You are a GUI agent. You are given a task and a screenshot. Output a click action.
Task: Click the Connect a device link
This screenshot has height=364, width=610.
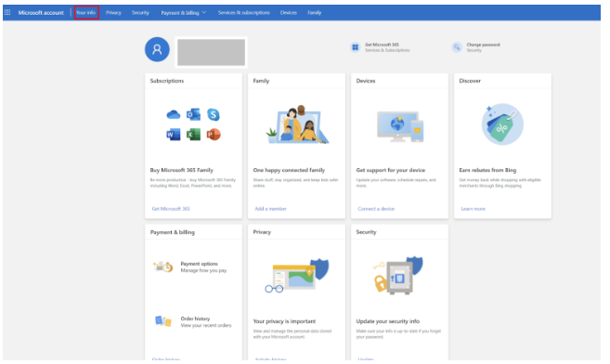click(376, 209)
